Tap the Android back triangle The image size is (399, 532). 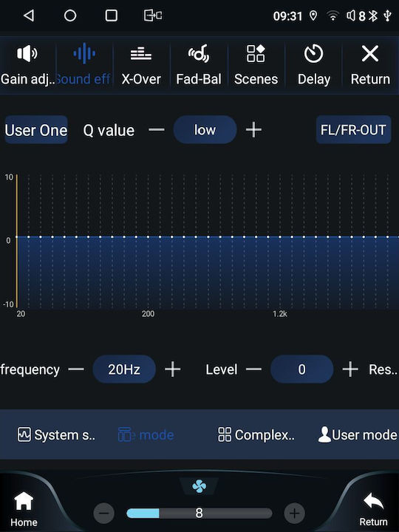[29, 16]
